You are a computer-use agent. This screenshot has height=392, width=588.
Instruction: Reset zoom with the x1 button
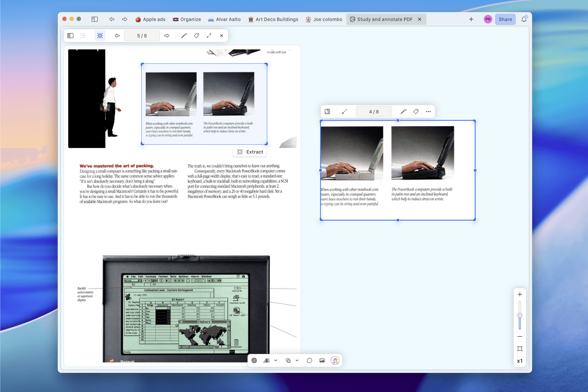tap(520, 361)
